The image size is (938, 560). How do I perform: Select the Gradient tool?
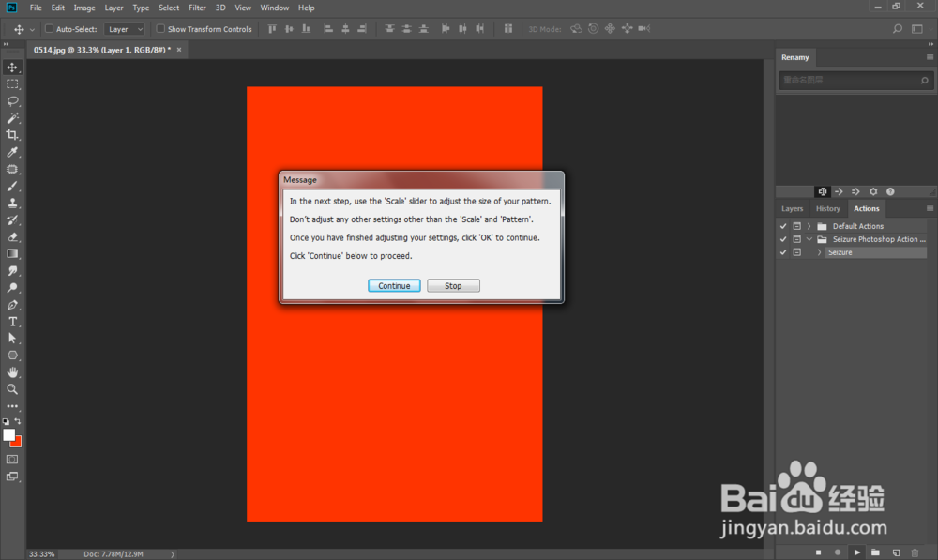(12, 253)
